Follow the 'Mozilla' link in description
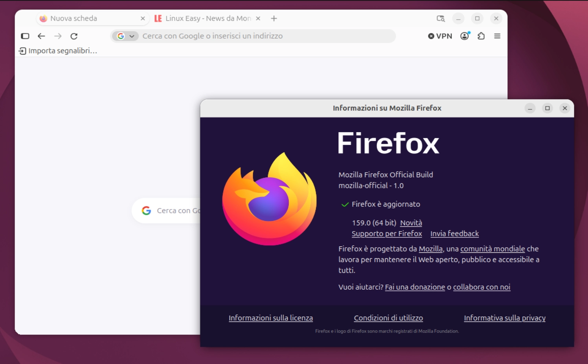Image resolution: width=588 pixels, height=364 pixels. point(430,249)
